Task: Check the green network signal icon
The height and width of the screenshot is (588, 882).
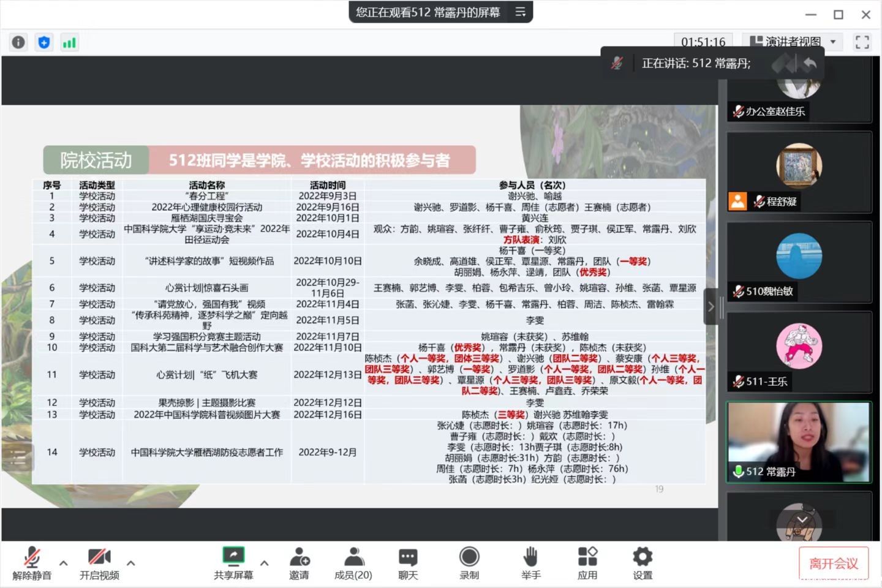Action: click(69, 42)
